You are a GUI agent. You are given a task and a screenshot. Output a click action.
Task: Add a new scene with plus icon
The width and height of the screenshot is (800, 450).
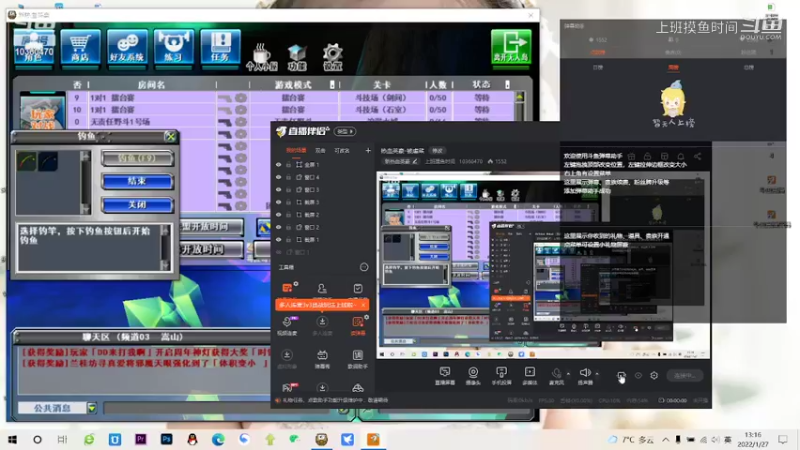point(368,151)
